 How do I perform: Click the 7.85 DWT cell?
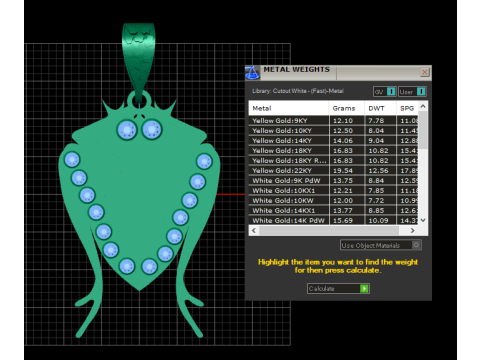click(x=380, y=191)
